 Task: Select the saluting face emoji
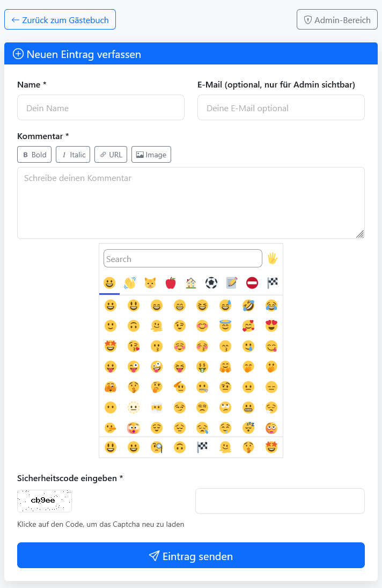point(179,387)
